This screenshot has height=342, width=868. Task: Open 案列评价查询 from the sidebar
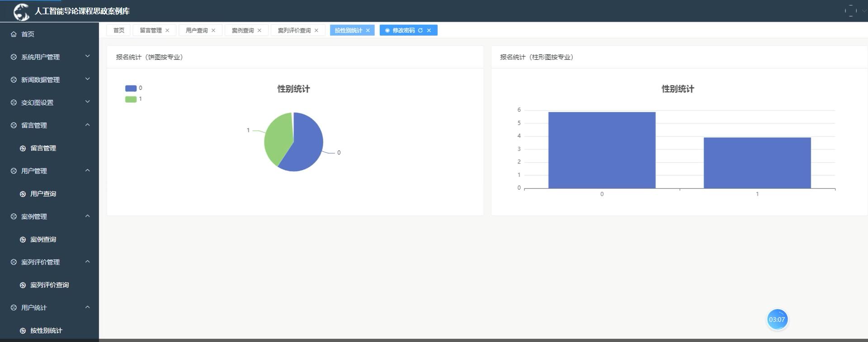coord(49,285)
